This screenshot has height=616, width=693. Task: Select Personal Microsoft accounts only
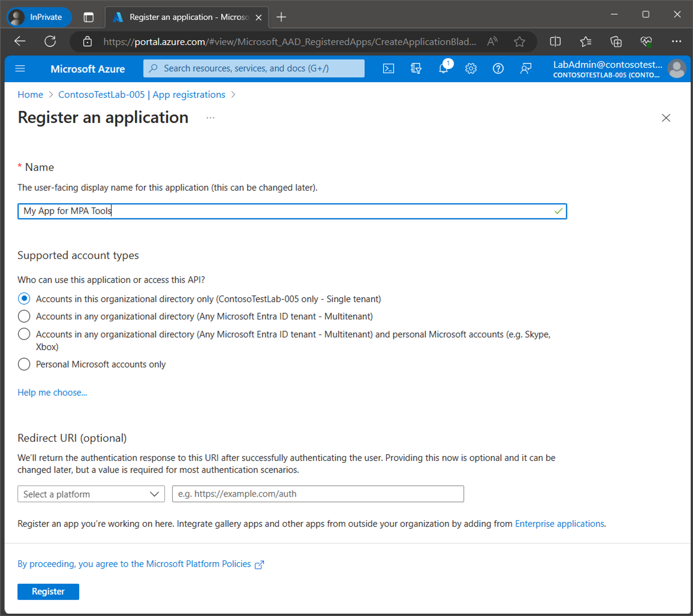coord(24,364)
